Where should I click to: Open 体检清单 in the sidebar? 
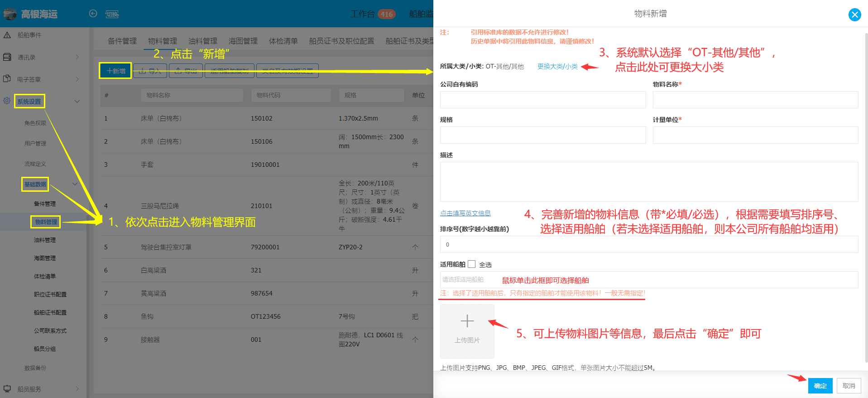tap(45, 277)
